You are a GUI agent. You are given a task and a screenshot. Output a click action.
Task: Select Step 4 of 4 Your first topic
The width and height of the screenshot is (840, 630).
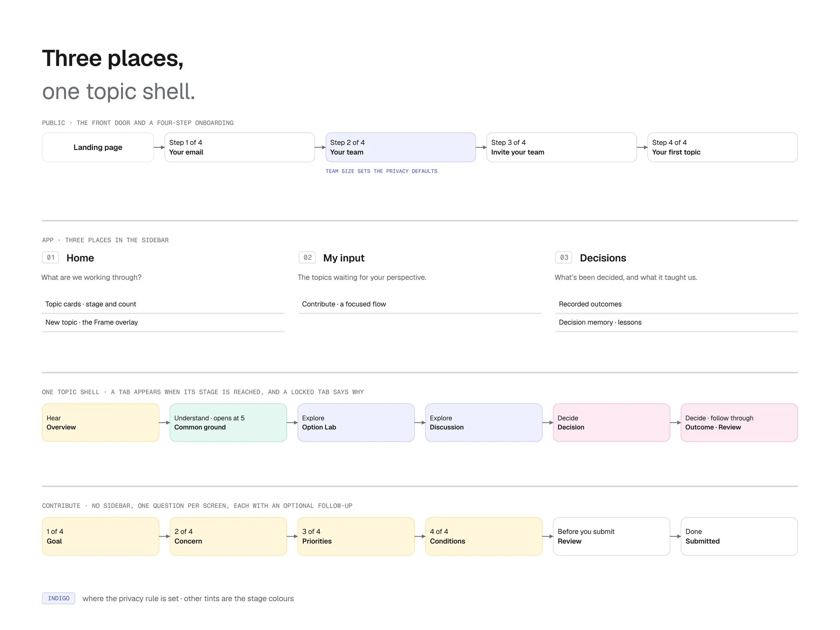(722, 147)
